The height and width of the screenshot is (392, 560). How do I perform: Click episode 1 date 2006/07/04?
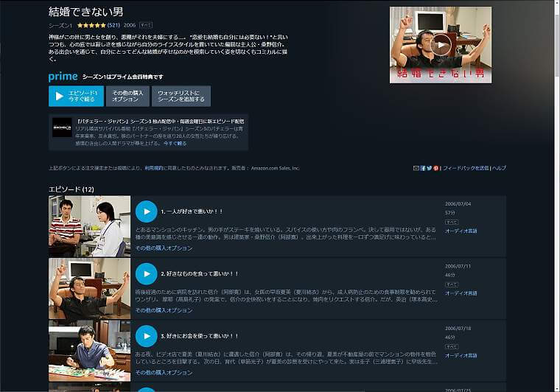[458, 204]
